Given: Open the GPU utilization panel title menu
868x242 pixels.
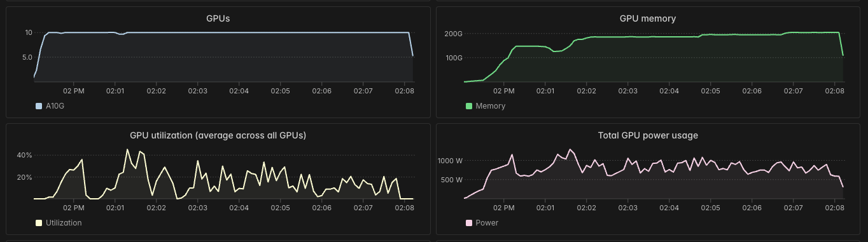Looking at the screenshot, I should point(218,135).
